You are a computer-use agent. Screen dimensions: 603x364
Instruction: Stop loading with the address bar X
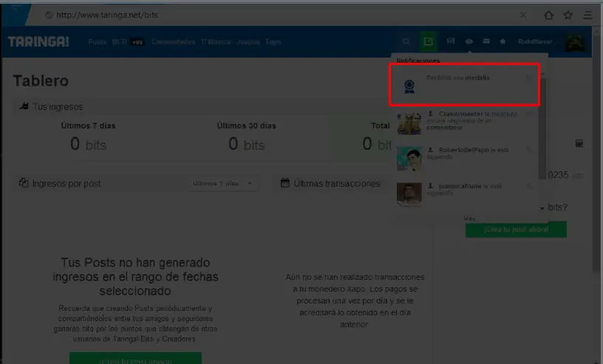[523, 15]
